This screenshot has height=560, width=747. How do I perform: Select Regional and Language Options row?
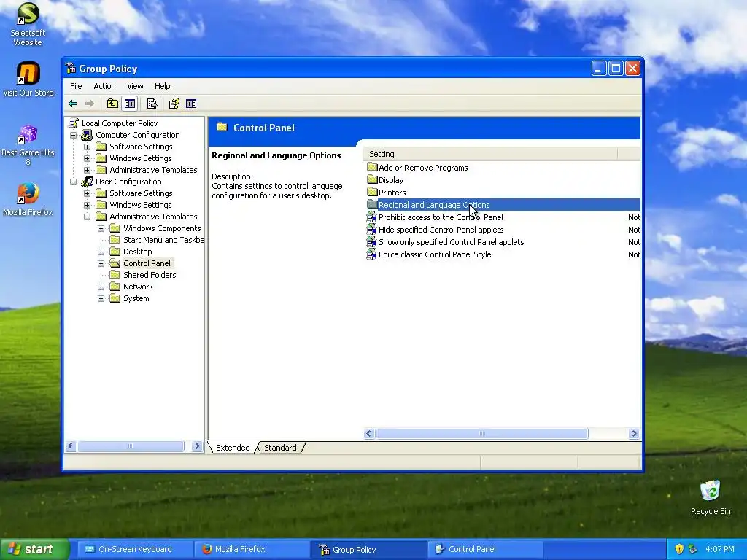tap(503, 205)
